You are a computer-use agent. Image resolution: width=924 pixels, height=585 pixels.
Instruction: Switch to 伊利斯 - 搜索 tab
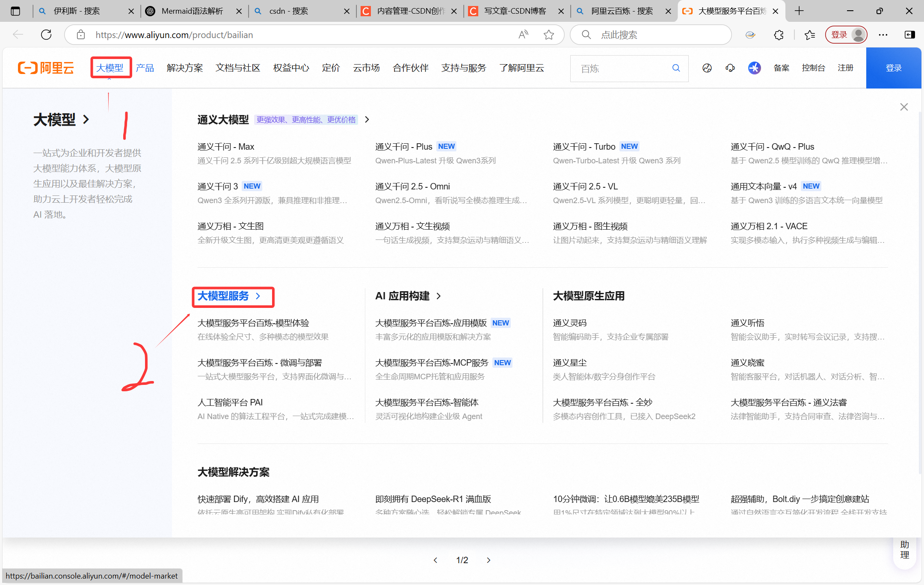pos(86,11)
